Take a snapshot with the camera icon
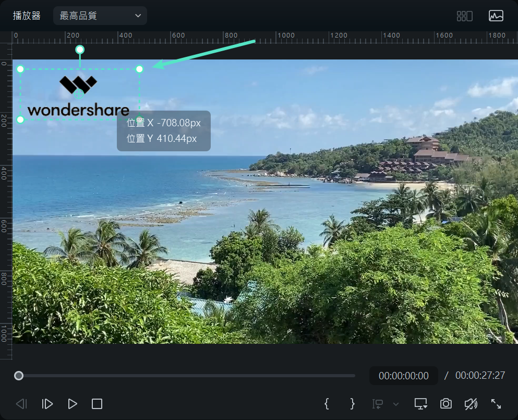Image resolution: width=518 pixels, height=420 pixels. click(445, 403)
